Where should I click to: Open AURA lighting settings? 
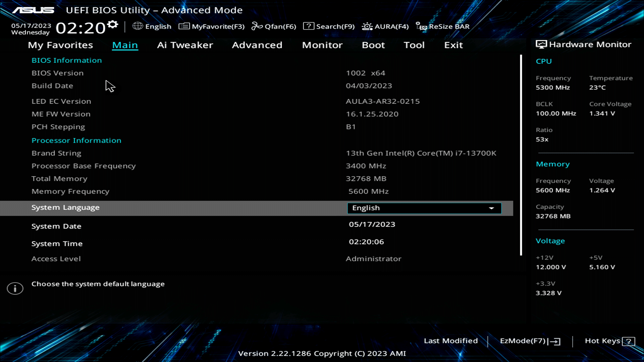click(385, 26)
